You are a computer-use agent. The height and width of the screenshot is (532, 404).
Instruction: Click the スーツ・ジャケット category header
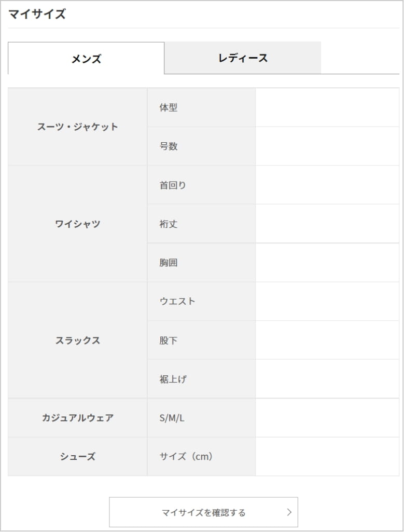(78, 127)
